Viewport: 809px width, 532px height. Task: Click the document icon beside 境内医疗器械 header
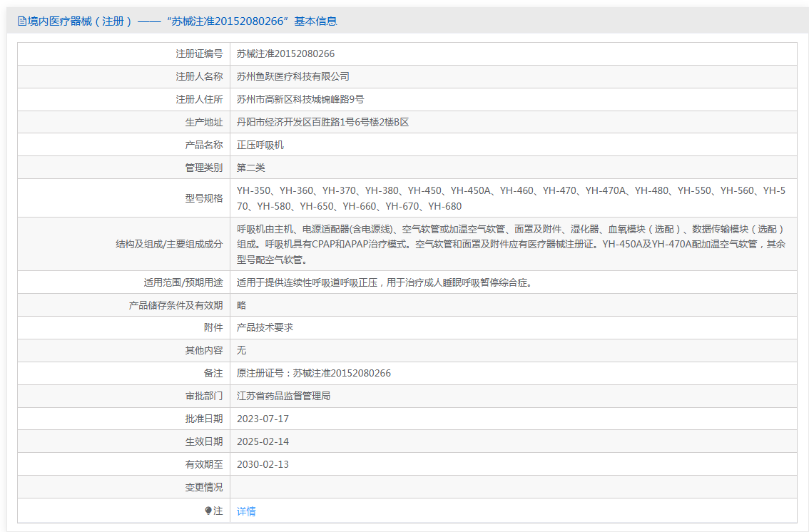(x=21, y=21)
